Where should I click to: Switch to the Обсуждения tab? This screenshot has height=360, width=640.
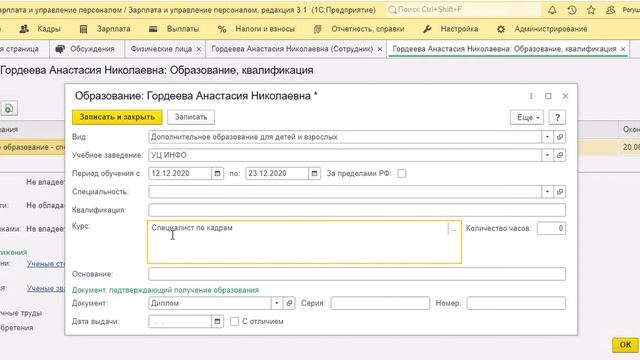[x=86, y=49]
